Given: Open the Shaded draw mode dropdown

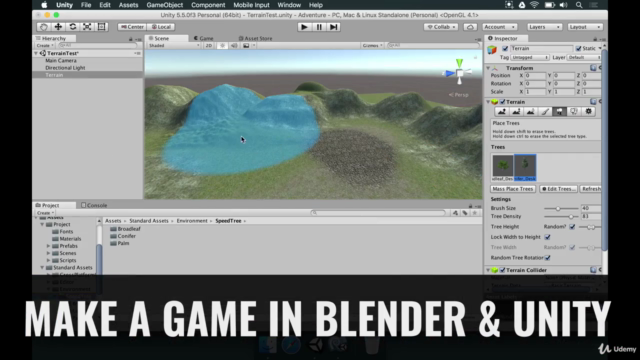Looking at the screenshot, I should pyautogui.click(x=173, y=46).
